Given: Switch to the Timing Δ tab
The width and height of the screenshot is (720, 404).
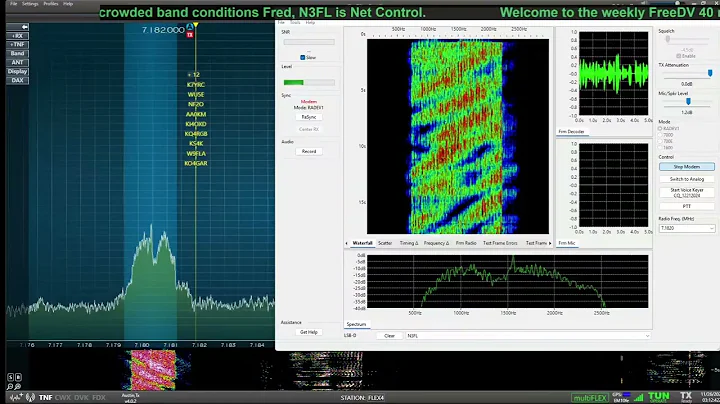Looking at the screenshot, I should click(409, 243).
